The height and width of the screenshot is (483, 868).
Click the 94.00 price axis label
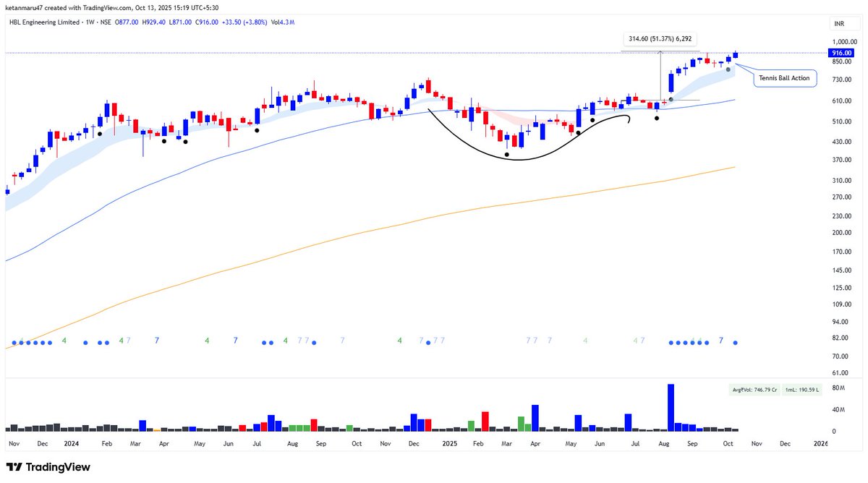(839, 322)
